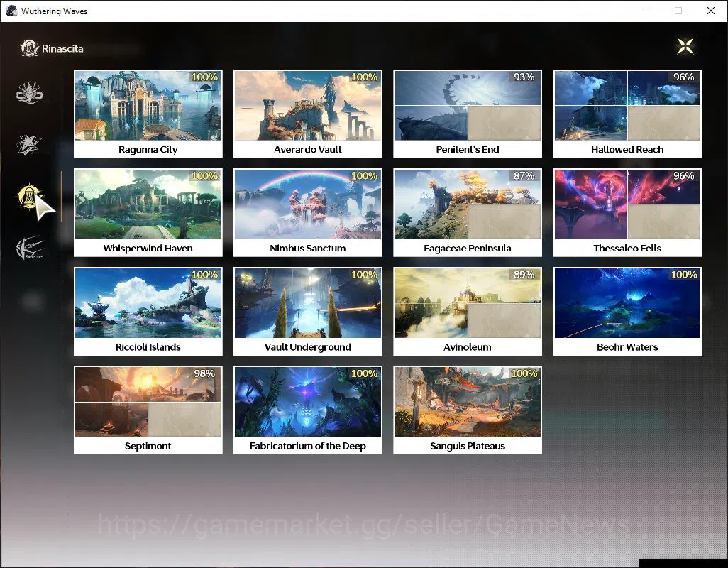Close the exploration panel with the X icon
Viewport: 728px width, 568px height.
pyautogui.click(x=685, y=46)
